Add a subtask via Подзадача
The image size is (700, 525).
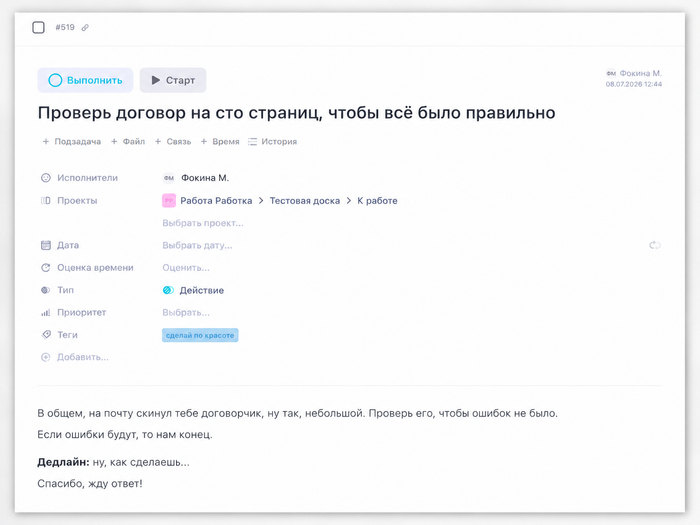pyautogui.click(x=71, y=142)
